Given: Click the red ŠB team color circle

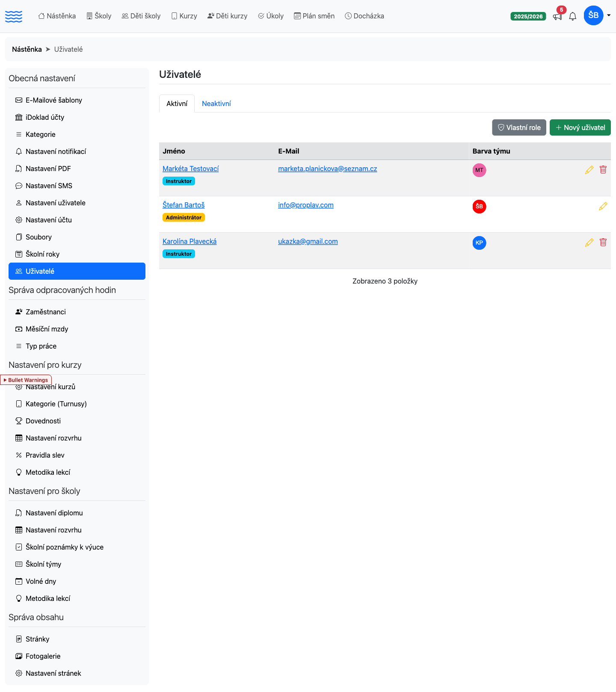Looking at the screenshot, I should pyautogui.click(x=479, y=207).
